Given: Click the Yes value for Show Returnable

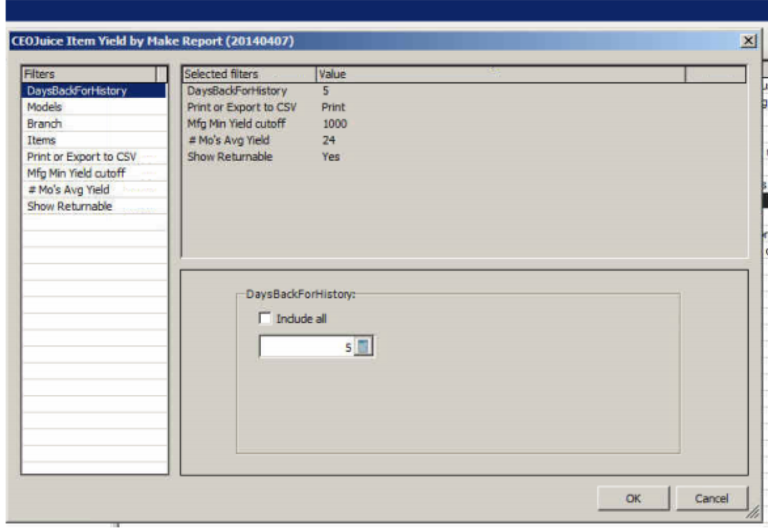Looking at the screenshot, I should [x=330, y=156].
